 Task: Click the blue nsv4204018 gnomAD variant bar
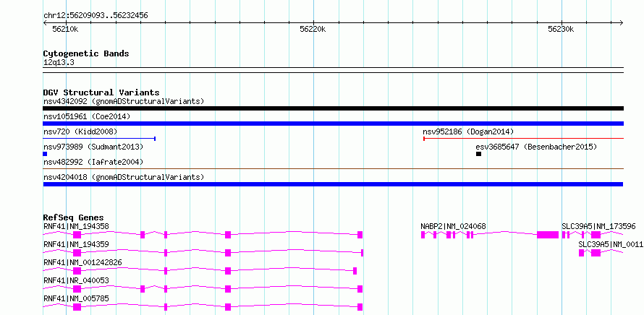333,184
